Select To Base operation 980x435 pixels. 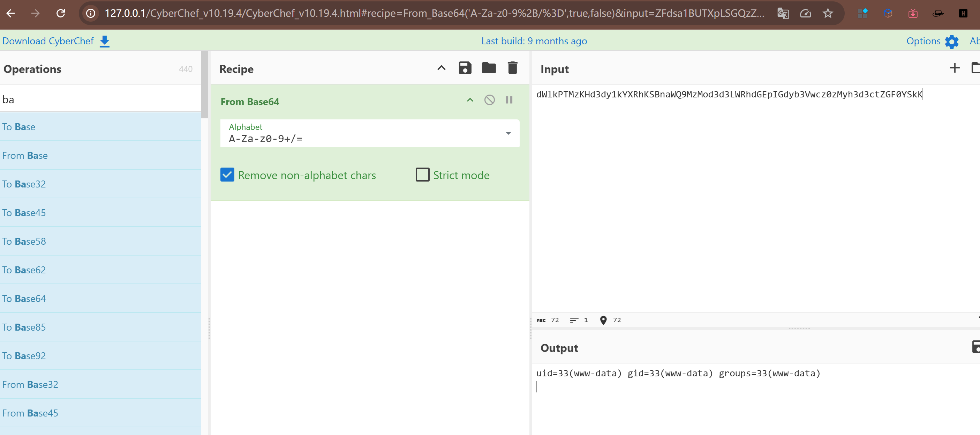100,127
